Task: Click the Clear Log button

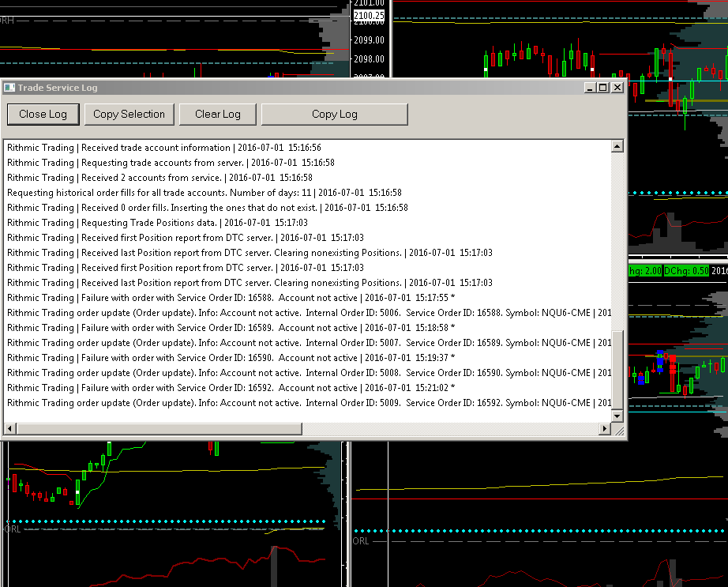Action: coord(218,115)
